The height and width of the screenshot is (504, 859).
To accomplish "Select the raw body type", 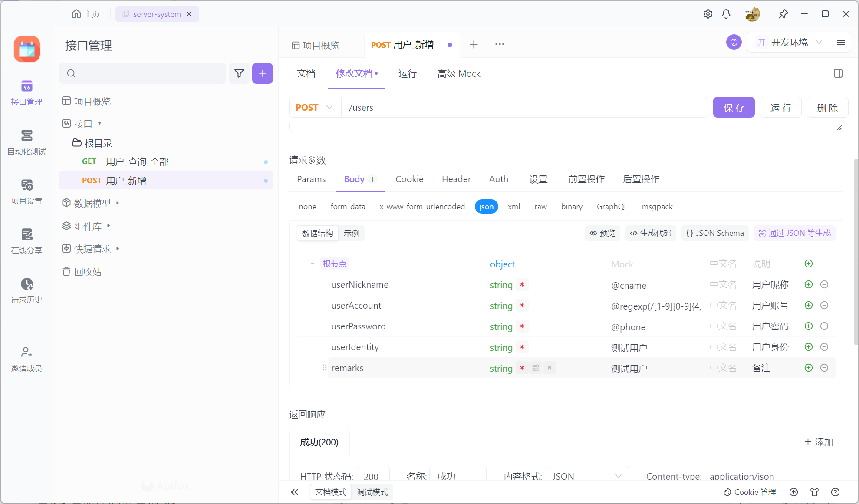I will (x=540, y=207).
